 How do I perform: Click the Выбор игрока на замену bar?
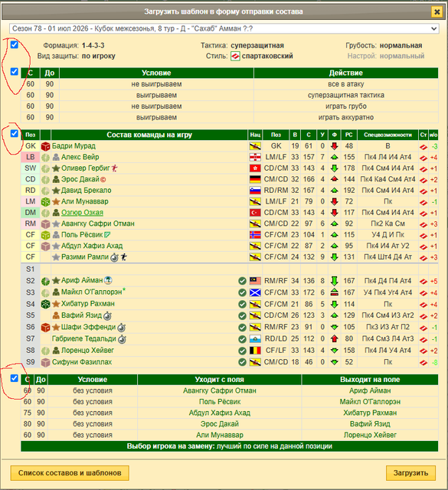pyautogui.click(x=229, y=446)
